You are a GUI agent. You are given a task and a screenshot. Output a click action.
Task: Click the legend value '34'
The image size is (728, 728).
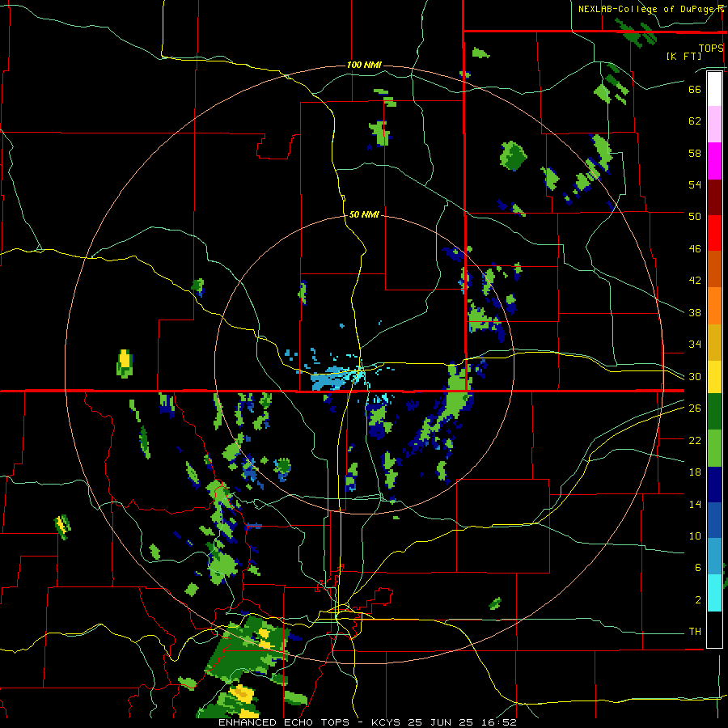[695, 344]
